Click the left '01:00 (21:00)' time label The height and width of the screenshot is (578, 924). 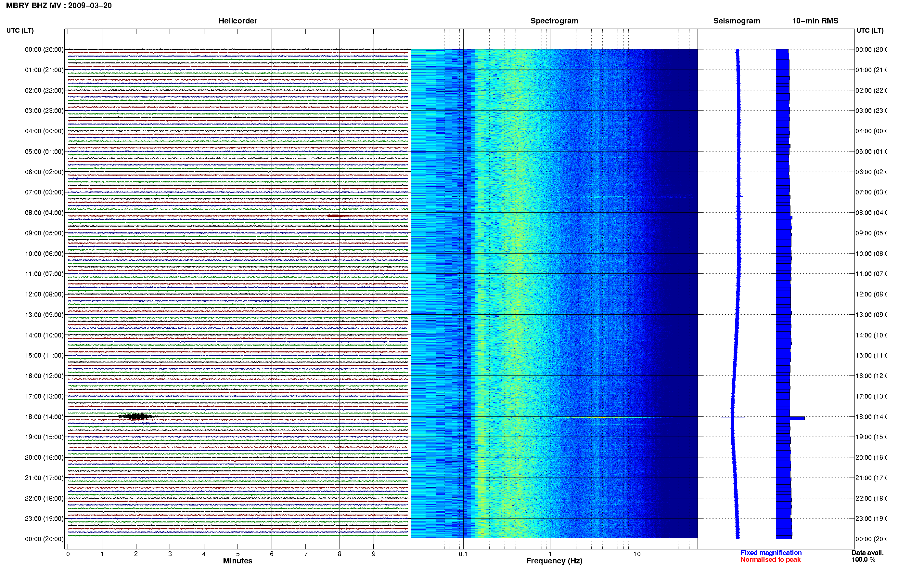point(44,70)
